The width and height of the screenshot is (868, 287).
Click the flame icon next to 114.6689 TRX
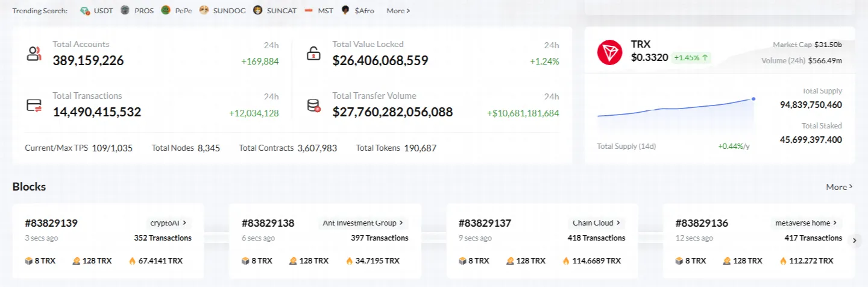click(x=566, y=261)
